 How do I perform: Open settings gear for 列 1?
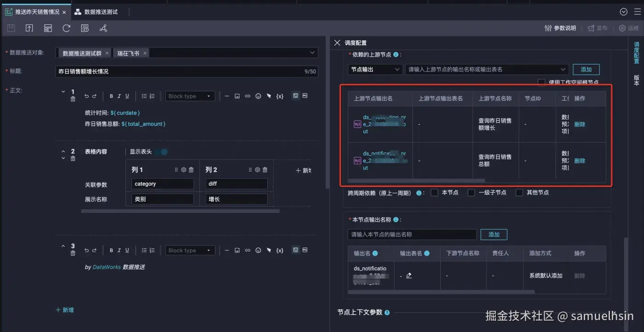point(184,170)
